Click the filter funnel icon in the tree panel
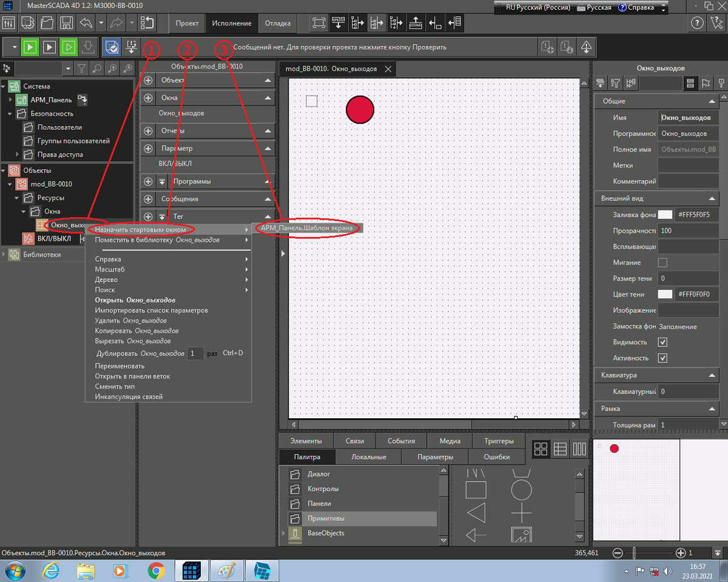Screen dimensions: 728x582 pyautogui.click(x=81, y=68)
